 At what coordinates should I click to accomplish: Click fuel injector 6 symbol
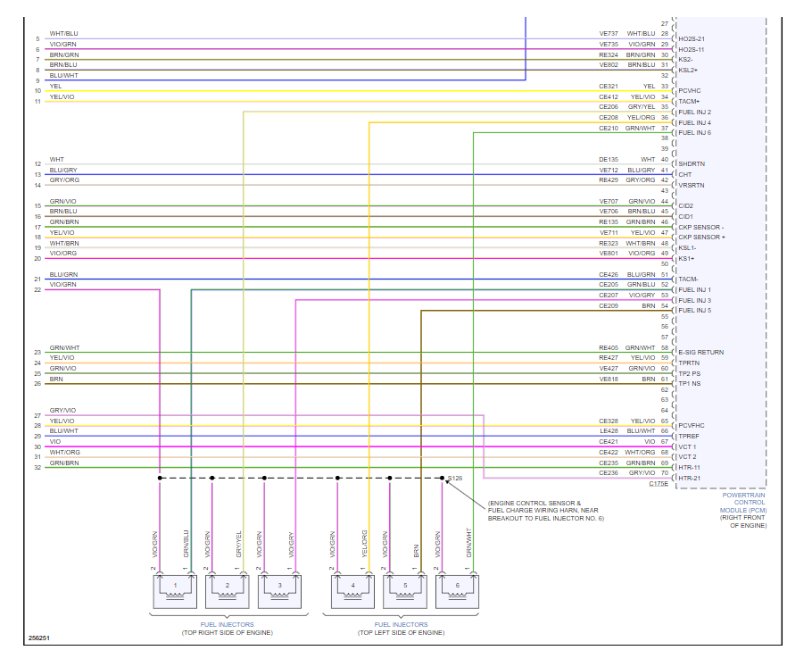(x=457, y=591)
